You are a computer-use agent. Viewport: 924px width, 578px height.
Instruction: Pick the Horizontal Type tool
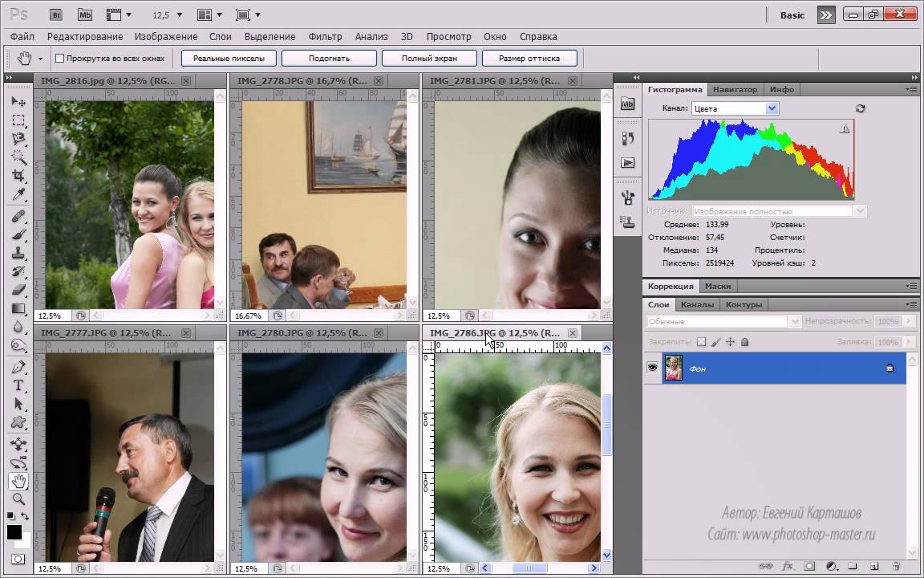point(18,385)
